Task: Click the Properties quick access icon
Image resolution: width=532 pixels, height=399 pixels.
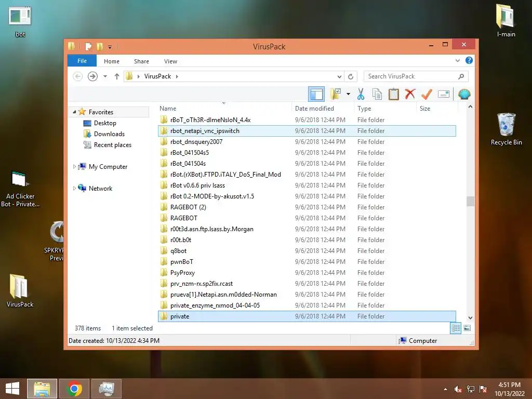Action: click(88, 46)
